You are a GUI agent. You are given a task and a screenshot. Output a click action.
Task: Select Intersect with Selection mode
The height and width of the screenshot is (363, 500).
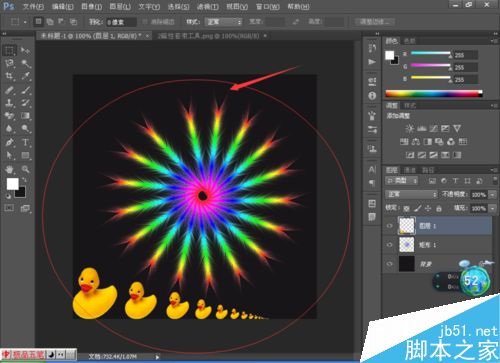coord(73,22)
